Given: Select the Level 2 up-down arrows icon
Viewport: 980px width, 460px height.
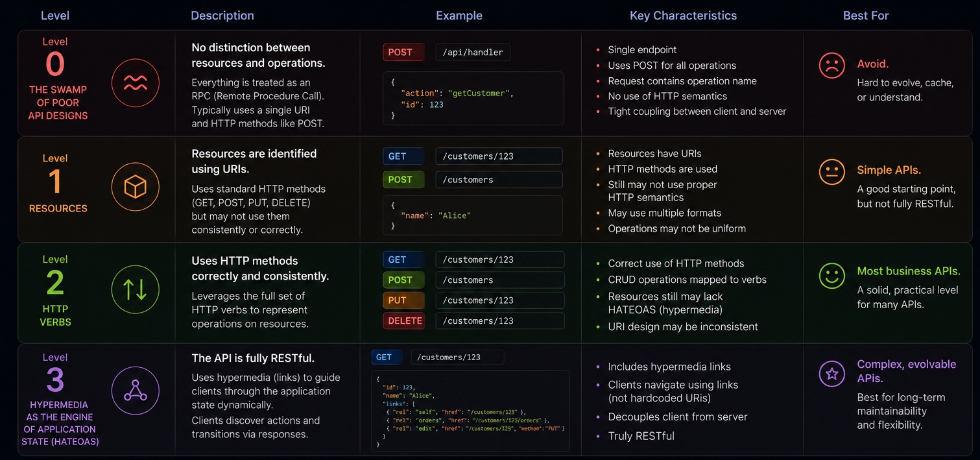Looking at the screenshot, I should pyautogui.click(x=136, y=289).
